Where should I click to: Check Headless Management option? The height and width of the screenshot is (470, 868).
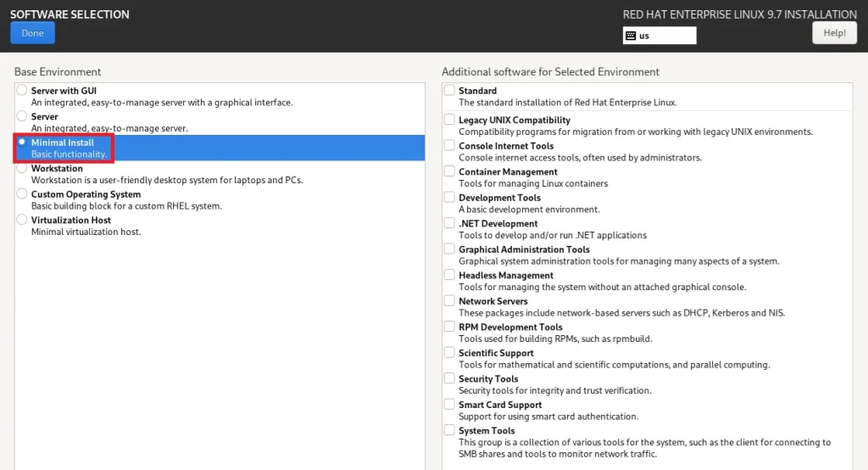coord(449,276)
